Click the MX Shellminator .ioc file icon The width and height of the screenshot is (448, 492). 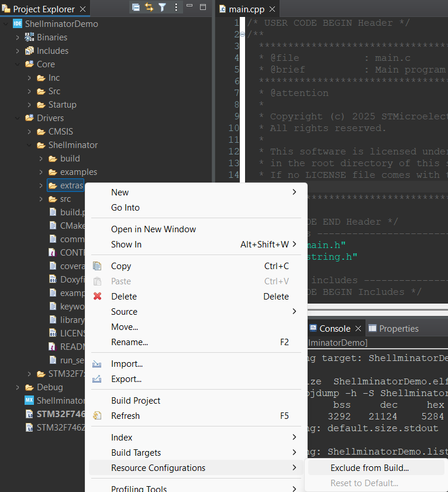29,400
